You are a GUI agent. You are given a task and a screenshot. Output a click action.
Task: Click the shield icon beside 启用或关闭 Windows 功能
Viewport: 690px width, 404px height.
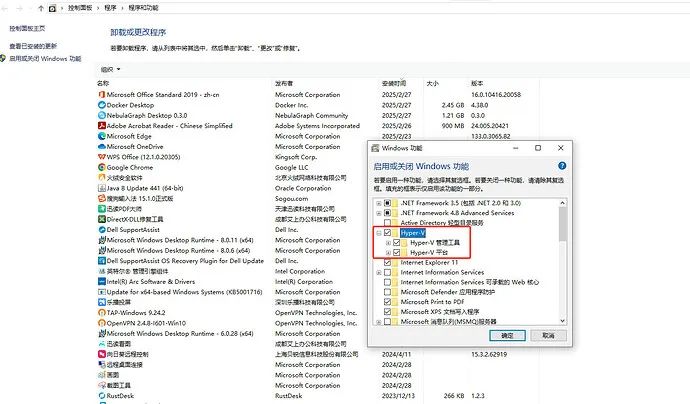[4, 58]
